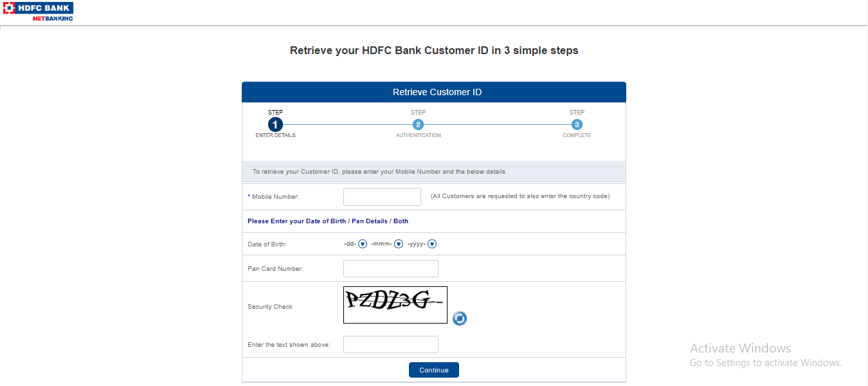Select Step 1 Enter Details circle
The width and height of the screenshot is (868, 386).
(275, 124)
